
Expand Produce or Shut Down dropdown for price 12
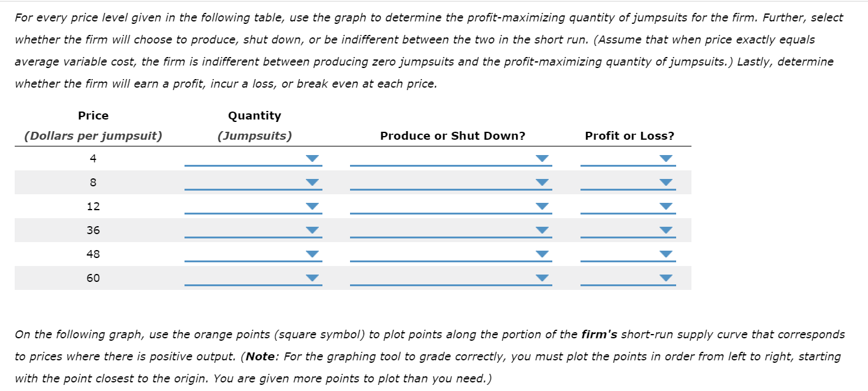pos(542,205)
